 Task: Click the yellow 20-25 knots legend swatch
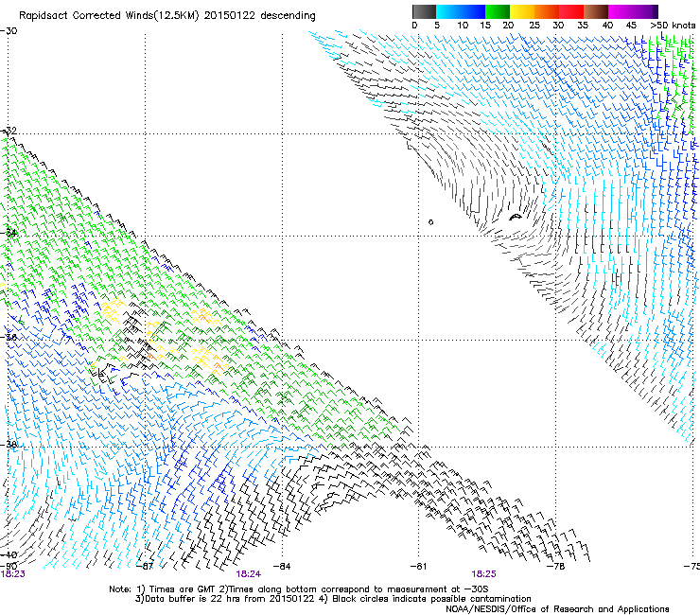[x=522, y=11]
